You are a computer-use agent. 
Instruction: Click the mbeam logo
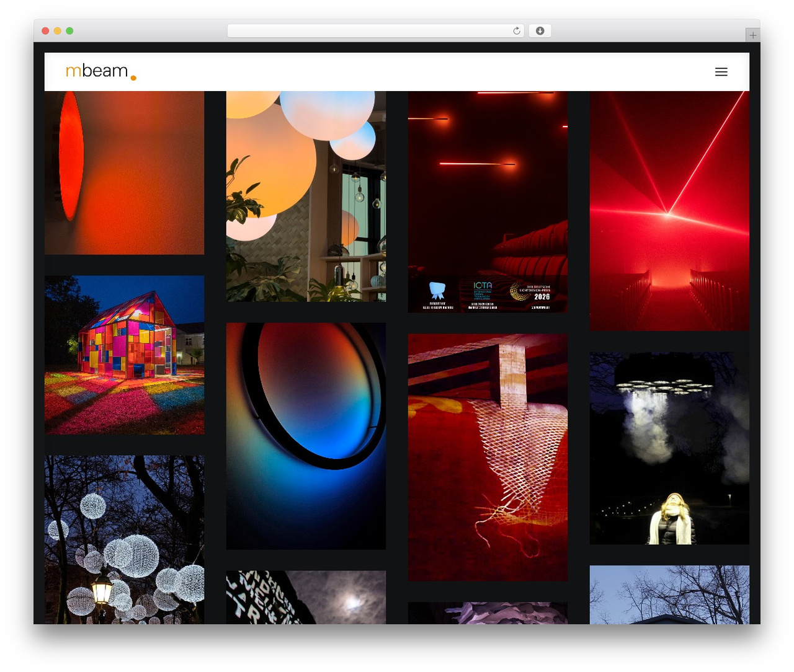point(100,72)
